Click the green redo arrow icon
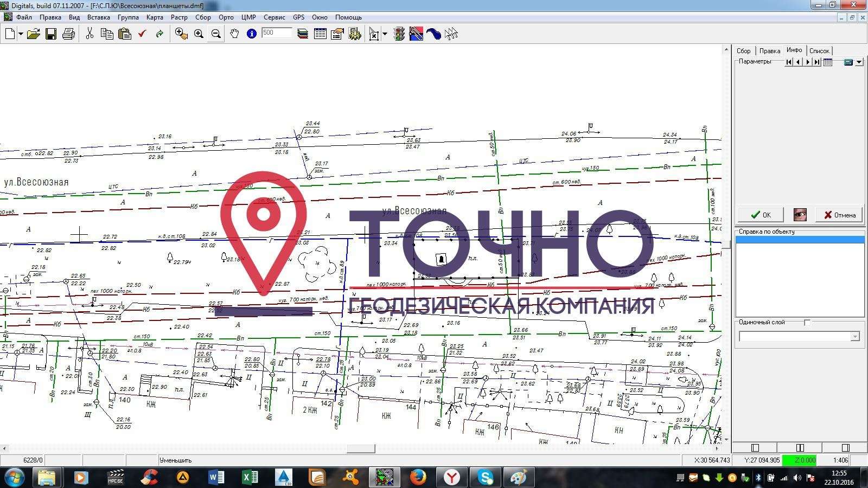Image resolution: width=868 pixels, height=488 pixels. pos(159,34)
